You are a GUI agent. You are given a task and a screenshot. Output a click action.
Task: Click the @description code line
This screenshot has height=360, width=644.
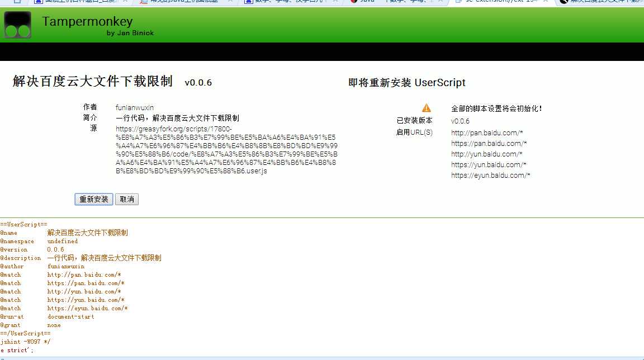[81, 258]
